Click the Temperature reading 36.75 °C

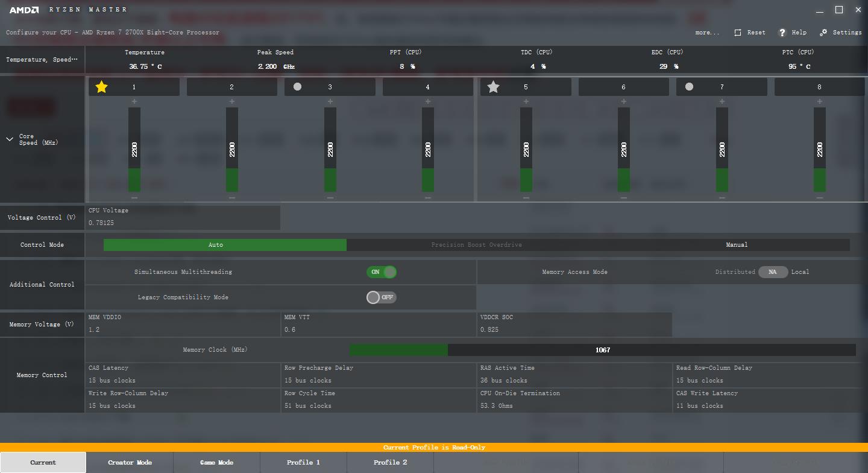[145, 67]
